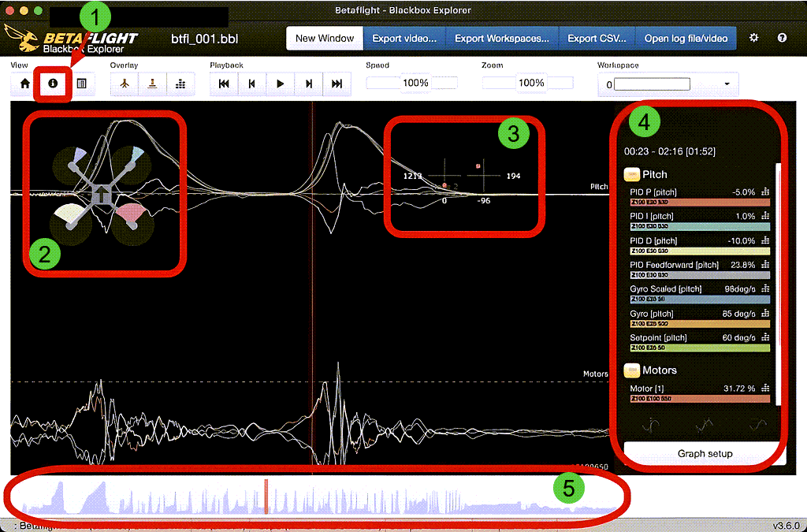The image size is (807, 532).
Task: Jump to the start of the log
Action: tap(224, 84)
